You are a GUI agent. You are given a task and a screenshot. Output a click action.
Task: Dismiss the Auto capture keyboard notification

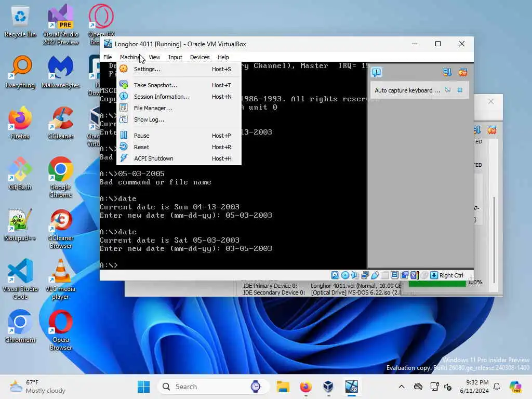(x=460, y=90)
